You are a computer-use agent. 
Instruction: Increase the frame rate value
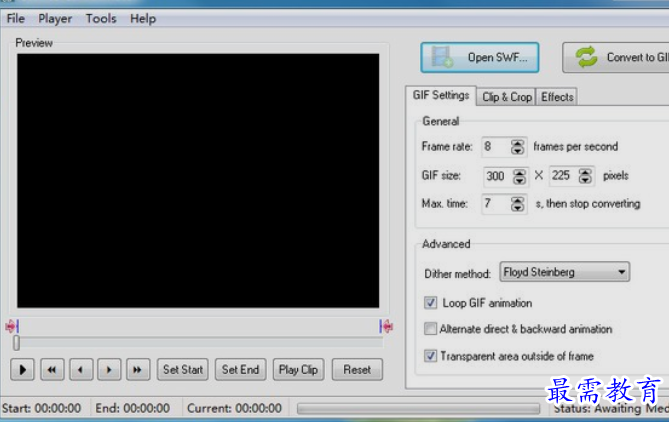518,143
